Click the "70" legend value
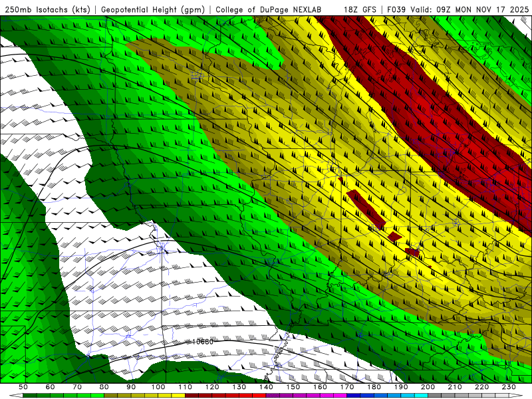The image size is (532, 399). 77,387
